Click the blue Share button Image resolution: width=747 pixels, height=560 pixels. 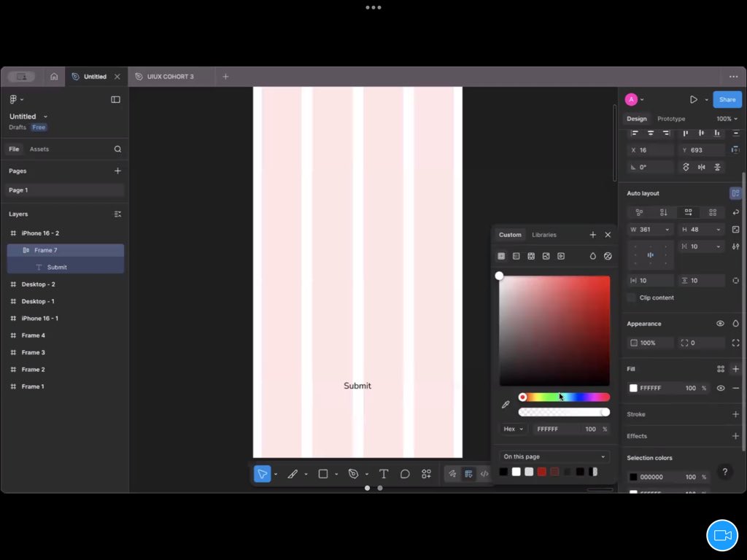pos(727,99)
